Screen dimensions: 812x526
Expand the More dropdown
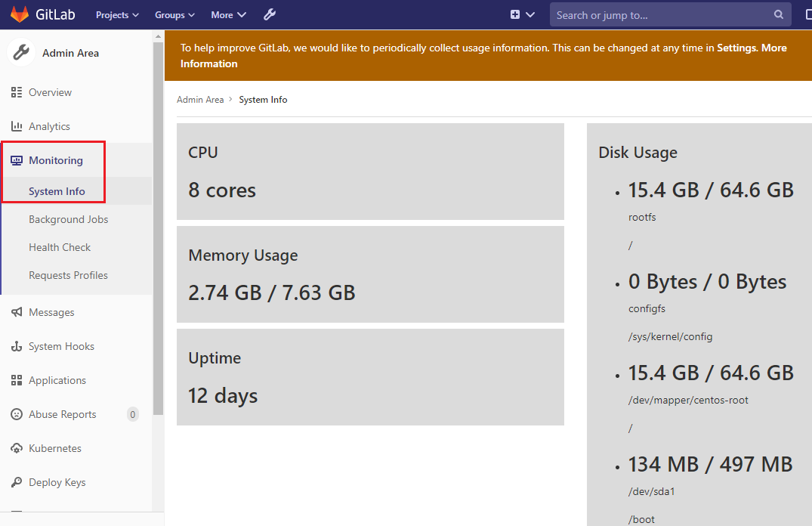tap(228, 15)
